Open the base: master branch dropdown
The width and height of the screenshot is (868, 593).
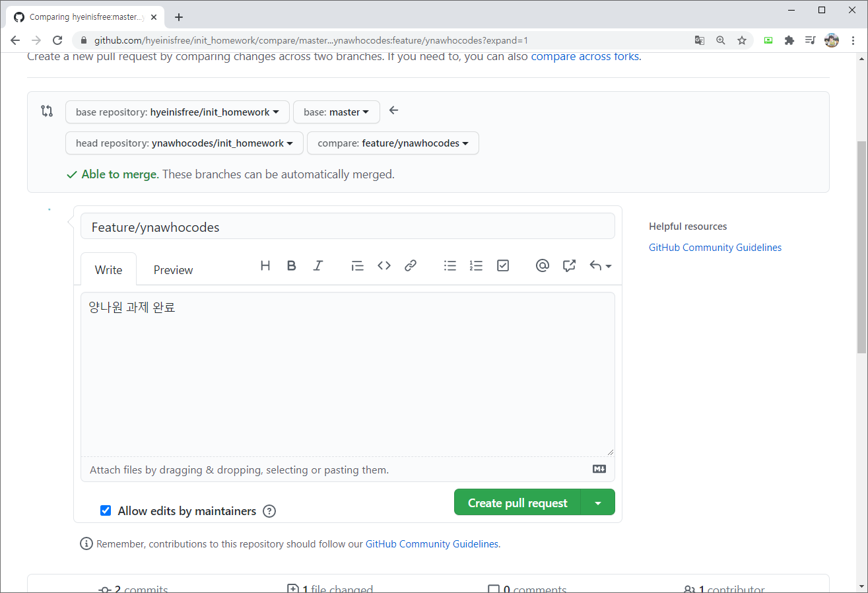(337, 112)
